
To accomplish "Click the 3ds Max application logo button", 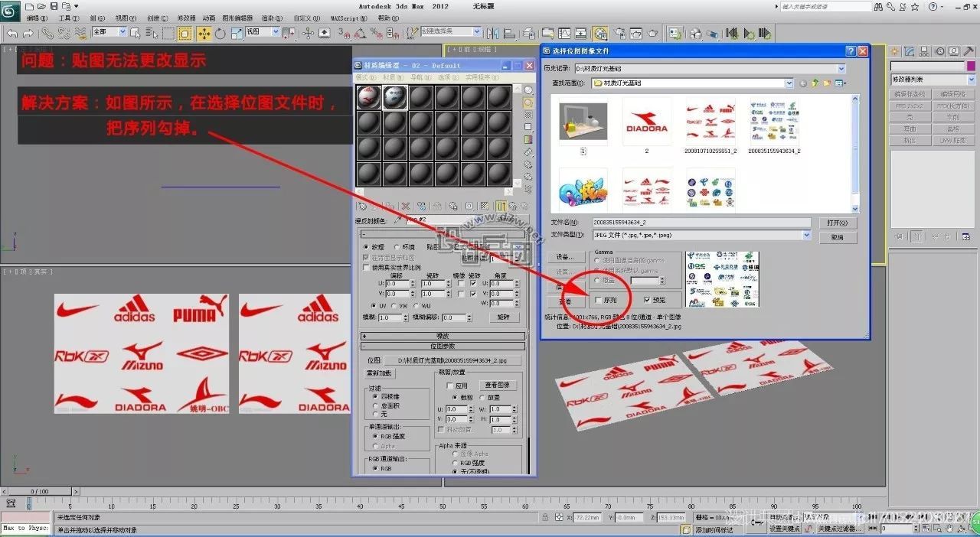I will pyautogui.click(x=10, y=10).
